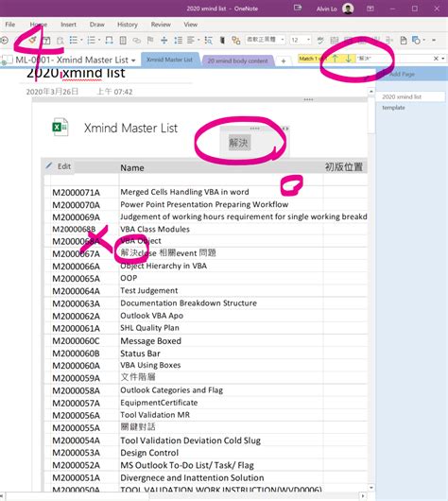The width and height of the screenshot is (448, 501).
Task: Switch to Xmind Master List section tab
Action: tap(170, 60)
